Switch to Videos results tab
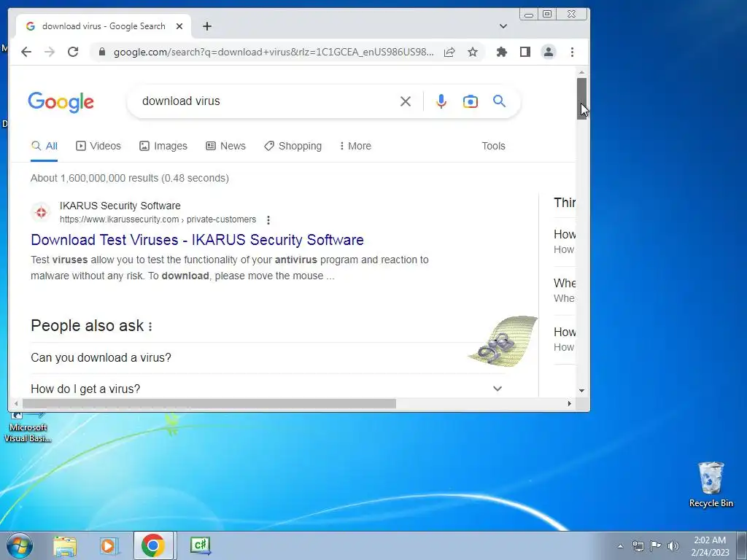Viewport: 747px width, 560px height. (x=98, y=146)
